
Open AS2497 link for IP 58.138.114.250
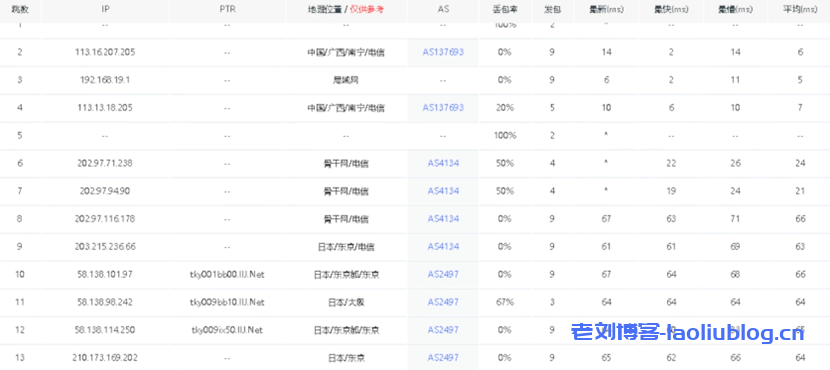click(443, 330)
